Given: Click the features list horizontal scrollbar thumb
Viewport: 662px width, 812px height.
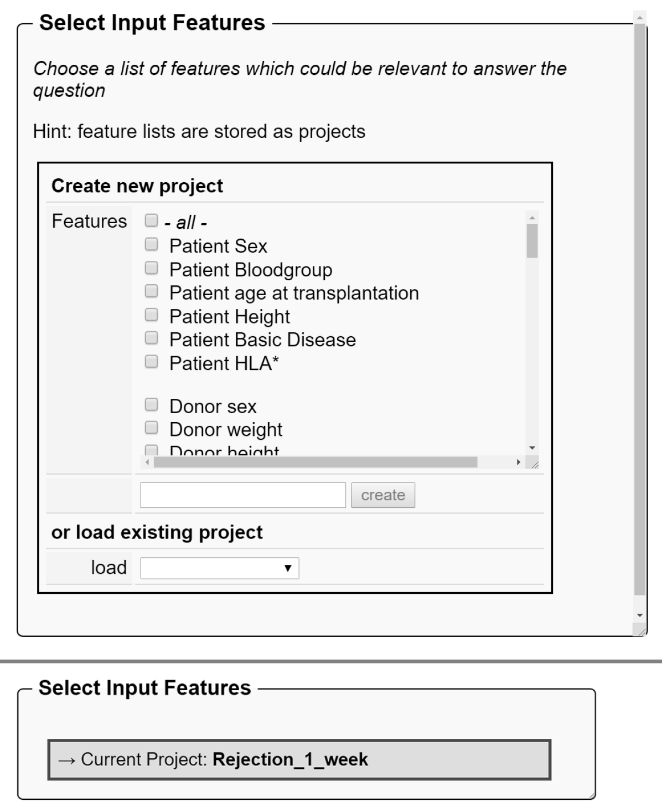Looking at the screenshot, I should coord(315,462).
